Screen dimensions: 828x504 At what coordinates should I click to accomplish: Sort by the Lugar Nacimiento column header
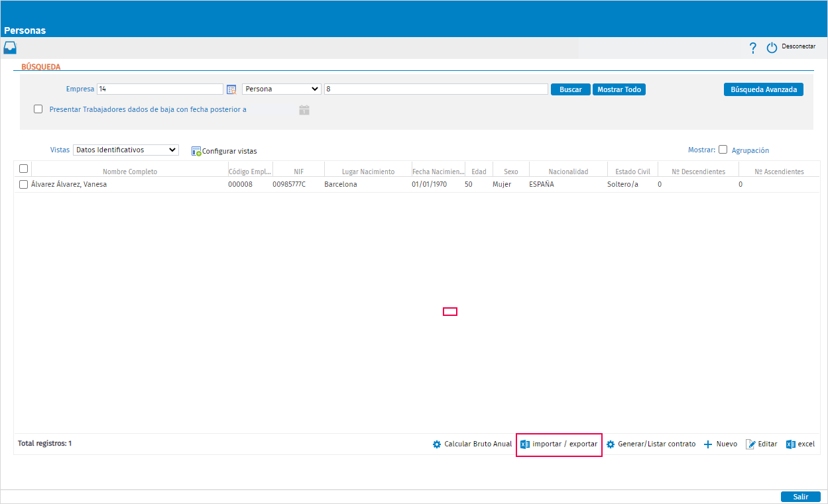pos(368,172)
